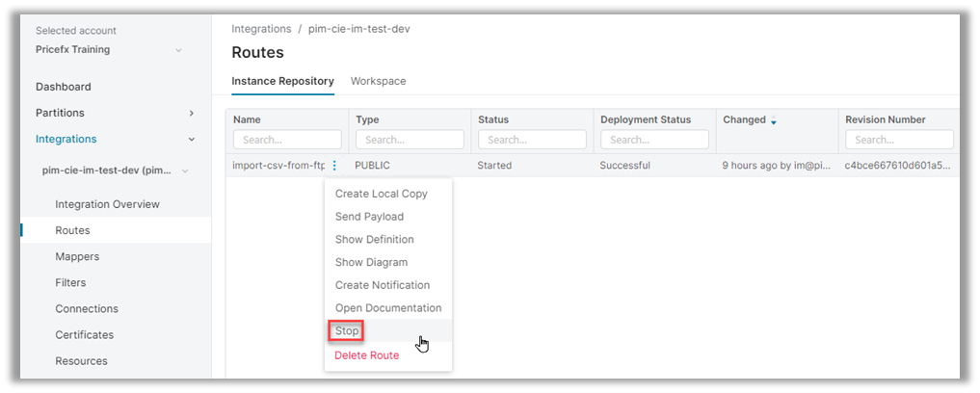Click the Name column search field
Viewport: 980px width, 393px height.
(x=287, y=140)
